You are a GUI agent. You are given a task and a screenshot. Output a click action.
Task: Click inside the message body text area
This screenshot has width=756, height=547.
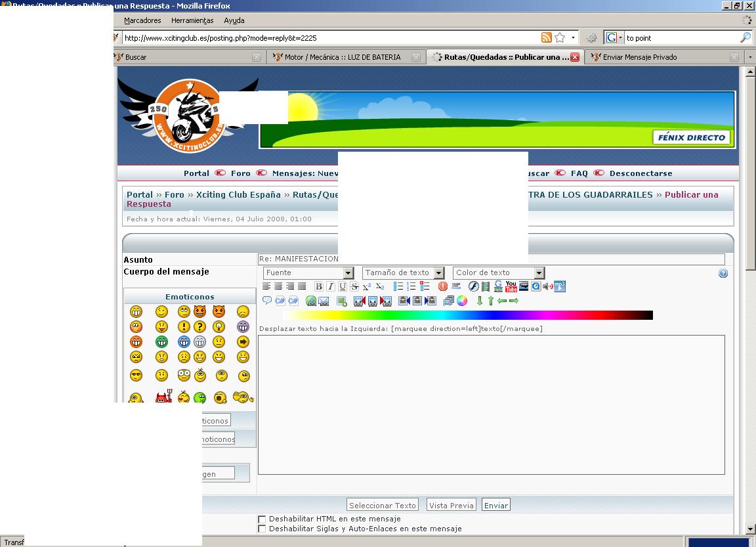point(492,405)
